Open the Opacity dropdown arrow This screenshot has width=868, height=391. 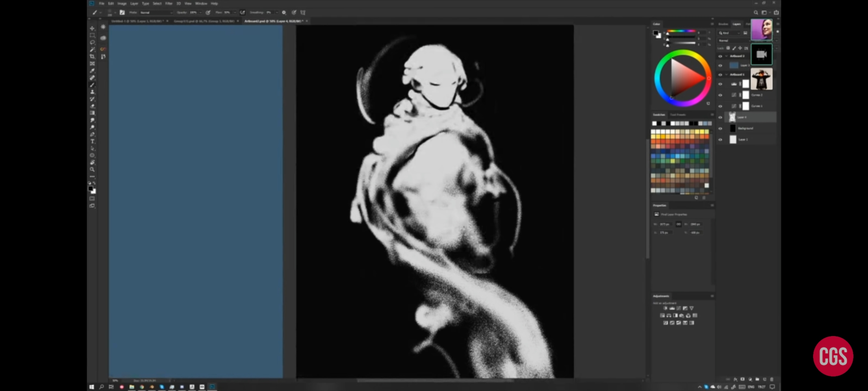(200, 12)
